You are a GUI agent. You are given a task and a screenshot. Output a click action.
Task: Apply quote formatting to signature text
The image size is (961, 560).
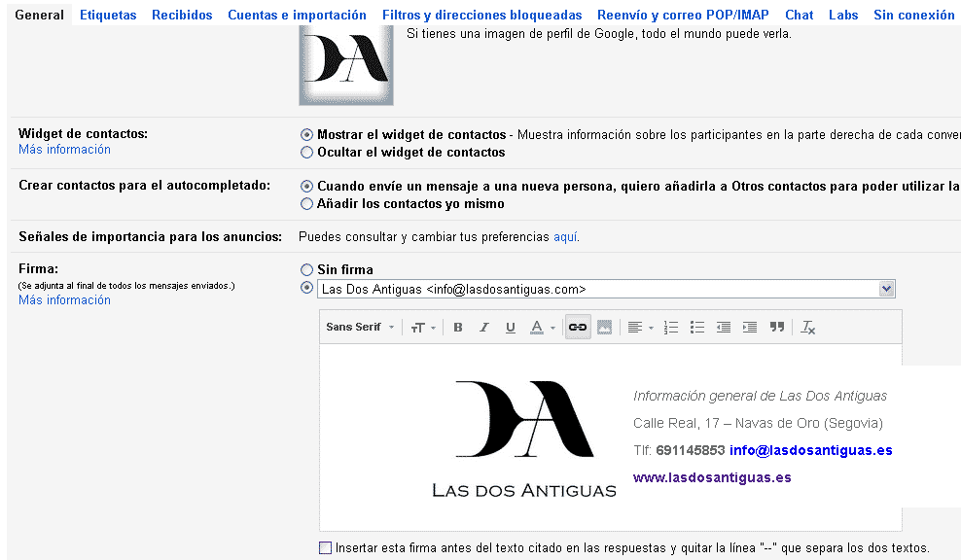pos(776,328)
